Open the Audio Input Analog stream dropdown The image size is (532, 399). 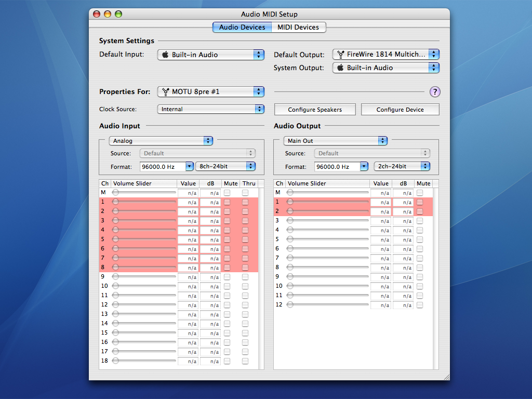coord(161,141)
